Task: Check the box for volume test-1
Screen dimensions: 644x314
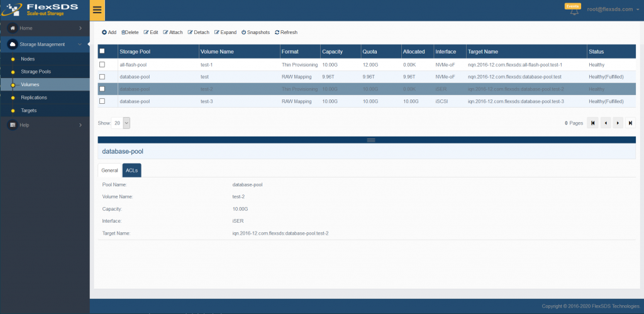Action: pos(103,65)
